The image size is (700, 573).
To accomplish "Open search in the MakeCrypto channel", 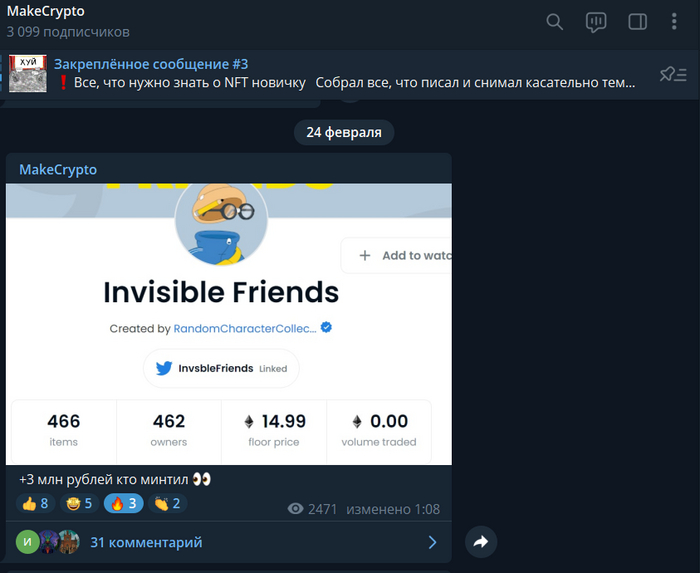I will [555, 22].
